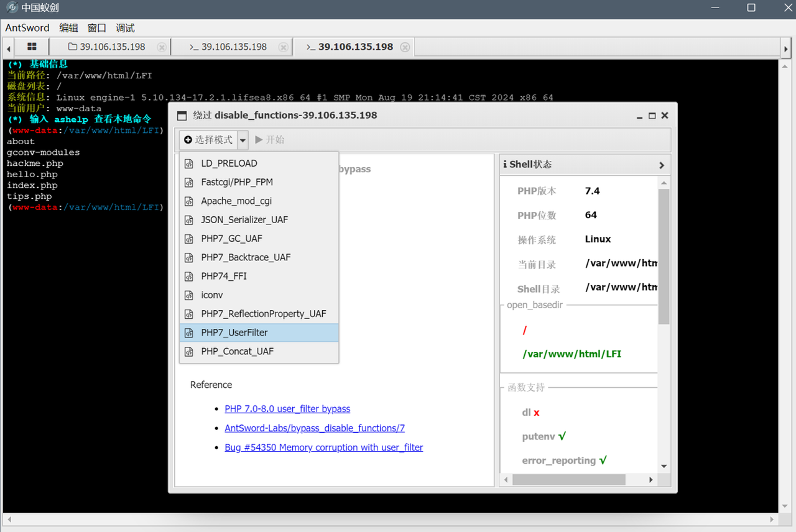Viewport: 796px width, 532px height.
Task: Click the window icon of bypass dialog
Action: point(182,116)
